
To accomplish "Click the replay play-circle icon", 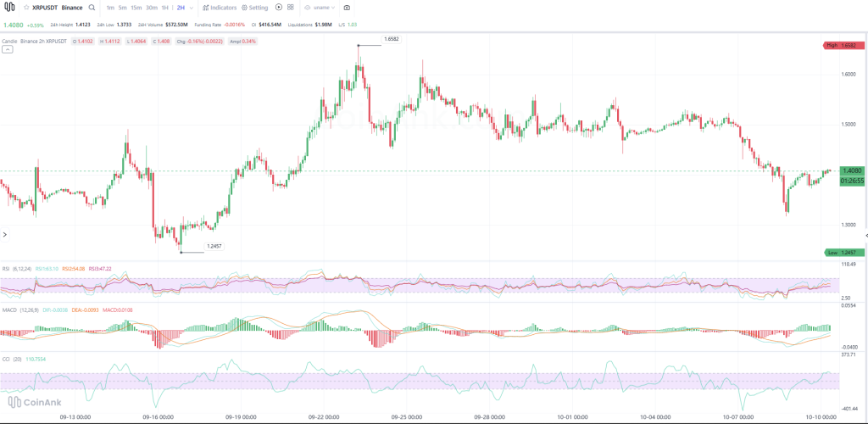I will click(x=279, y=8).
